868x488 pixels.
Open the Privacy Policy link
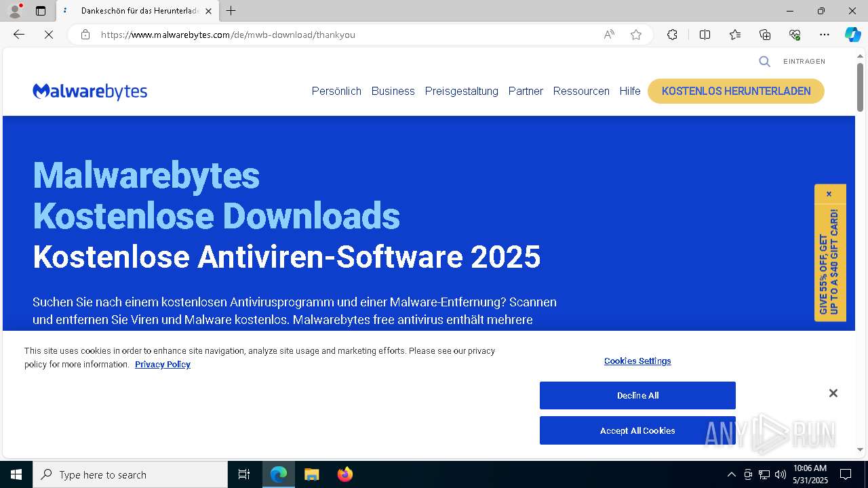pos(163,365)
